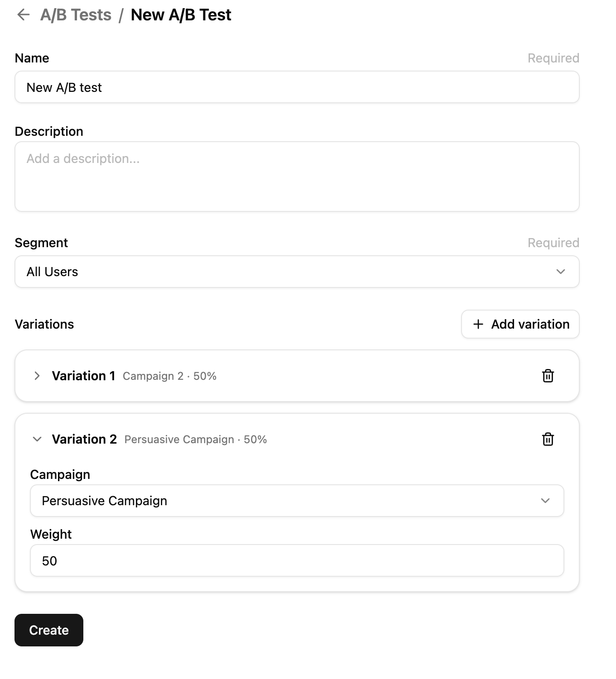Delete Variation 2 using its trash icon

tap(548, 439)
